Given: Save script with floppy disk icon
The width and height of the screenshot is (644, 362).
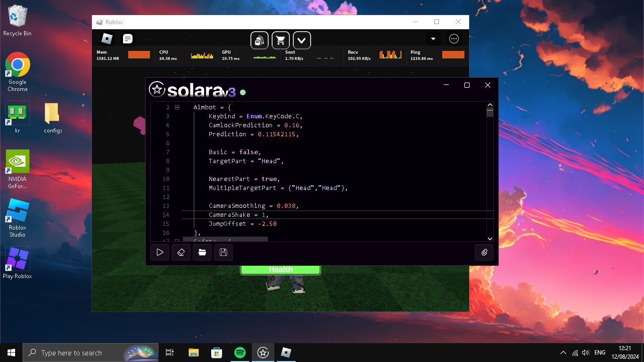Looking at the screenshot, I should 223,252.
